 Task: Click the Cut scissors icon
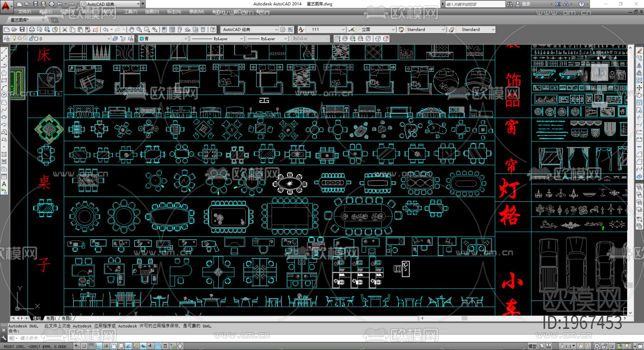[65, 29]
